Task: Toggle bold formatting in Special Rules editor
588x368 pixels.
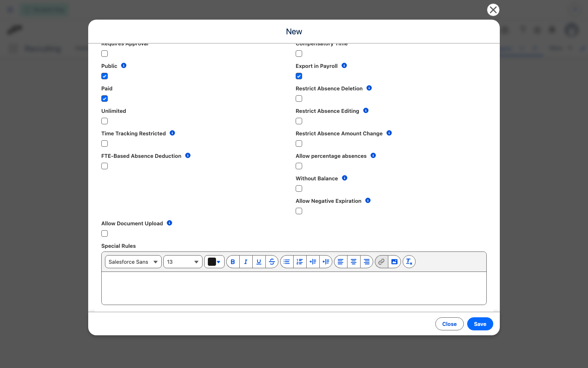Action: [233, 262]
